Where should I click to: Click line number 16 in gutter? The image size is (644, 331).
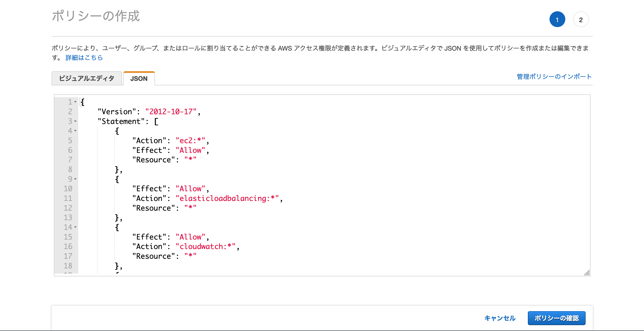click(68, 246)
